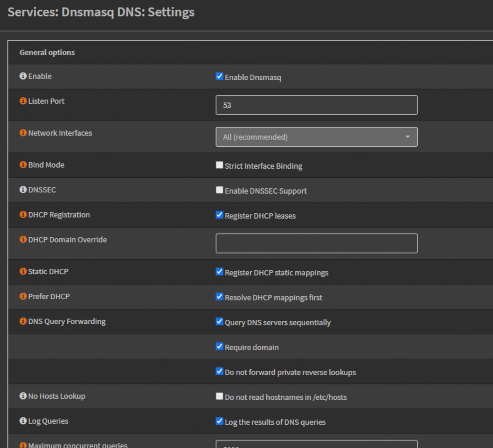Show Prefer DHCP help icon

tap(23, 296)
